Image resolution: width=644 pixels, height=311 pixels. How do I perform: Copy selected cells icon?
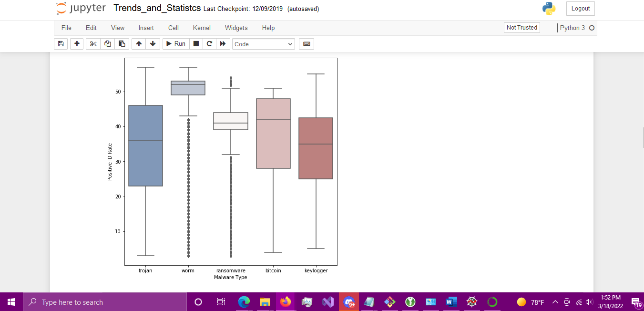(x=107, y=44)
